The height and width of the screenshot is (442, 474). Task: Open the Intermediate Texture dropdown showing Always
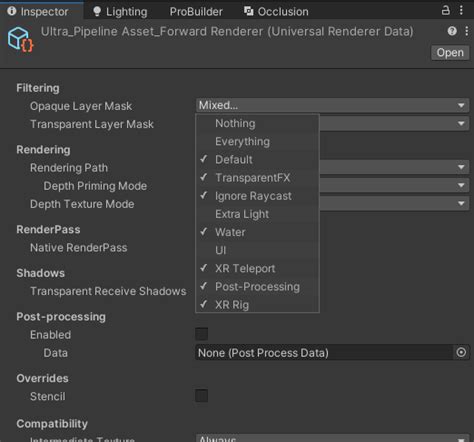coord(332,438)
